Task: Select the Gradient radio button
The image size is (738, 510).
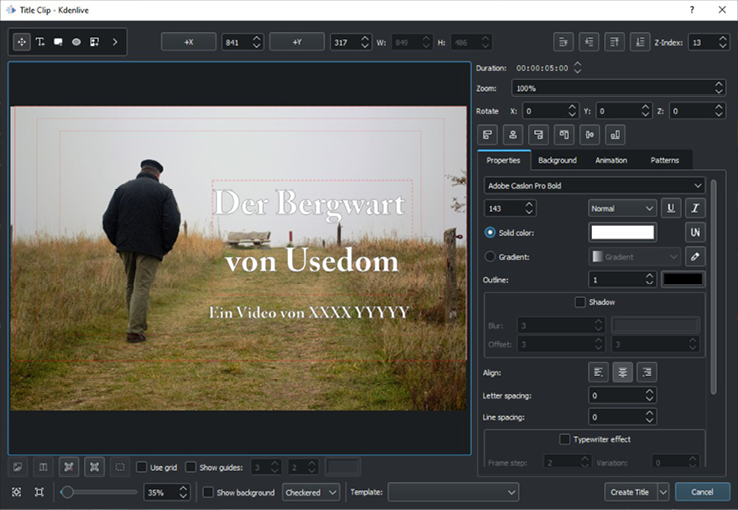Action: [490, 257]
